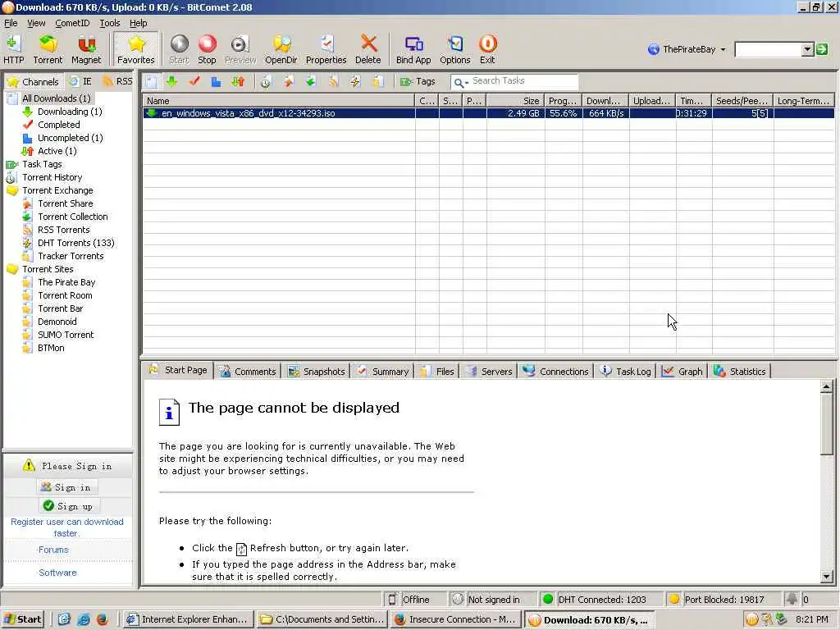Image resolution: width=840 pixels, height=630 pixels.
Task: Open the Help menu
Action: (x=138, y=23)
